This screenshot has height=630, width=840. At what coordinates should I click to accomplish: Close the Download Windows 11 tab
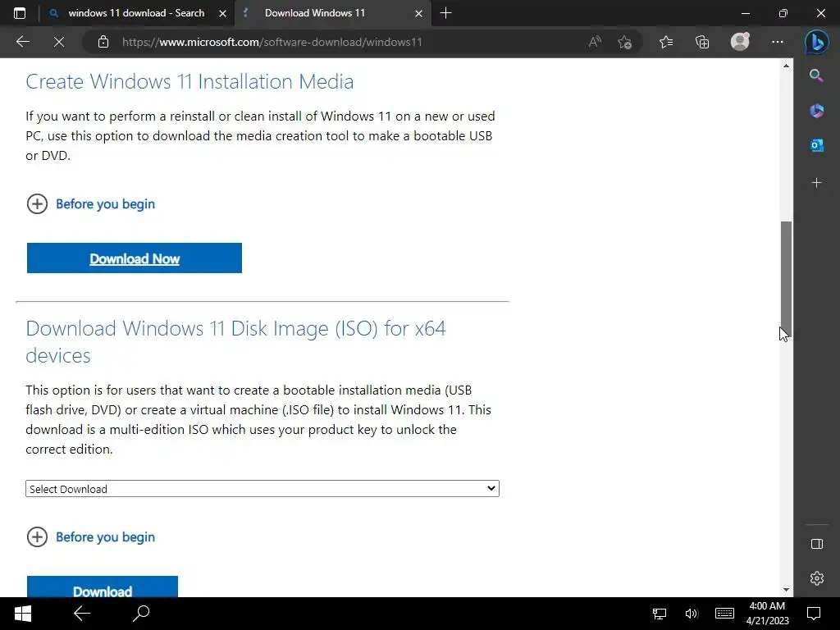click(419, 13)
